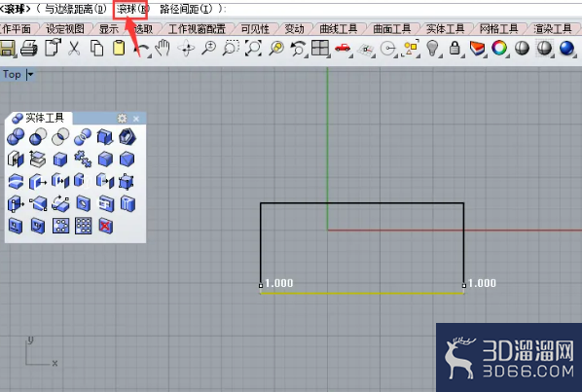Click the 4 Viewports layout icon
The width and height of the screenshot is (582, 392).
point(320,49)
